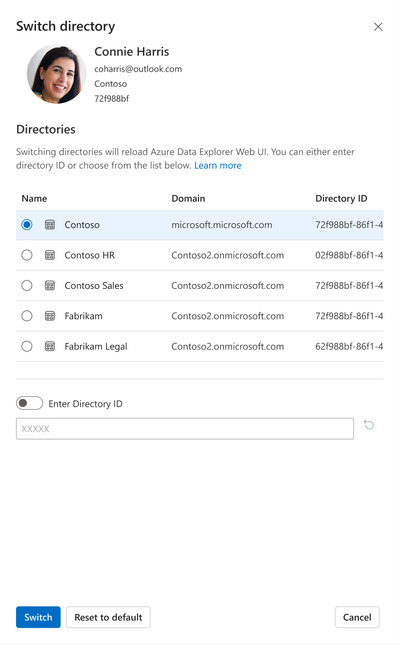This screenshot has width=400, height=645.
Task: Click the microsoft.microsoft.com domain cell
Action: [x=222, y=225]
